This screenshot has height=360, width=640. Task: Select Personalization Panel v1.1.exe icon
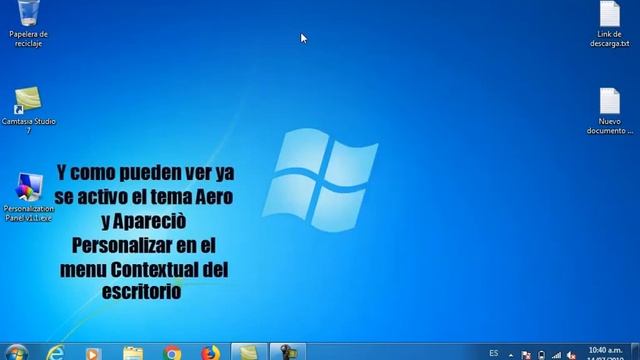[28, 198]
